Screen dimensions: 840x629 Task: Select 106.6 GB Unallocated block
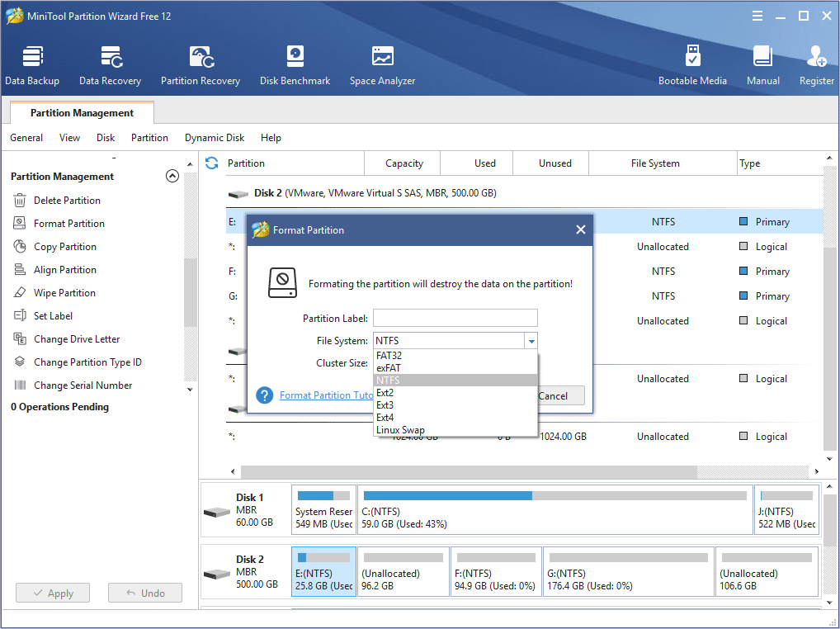[x=767, y=572]
